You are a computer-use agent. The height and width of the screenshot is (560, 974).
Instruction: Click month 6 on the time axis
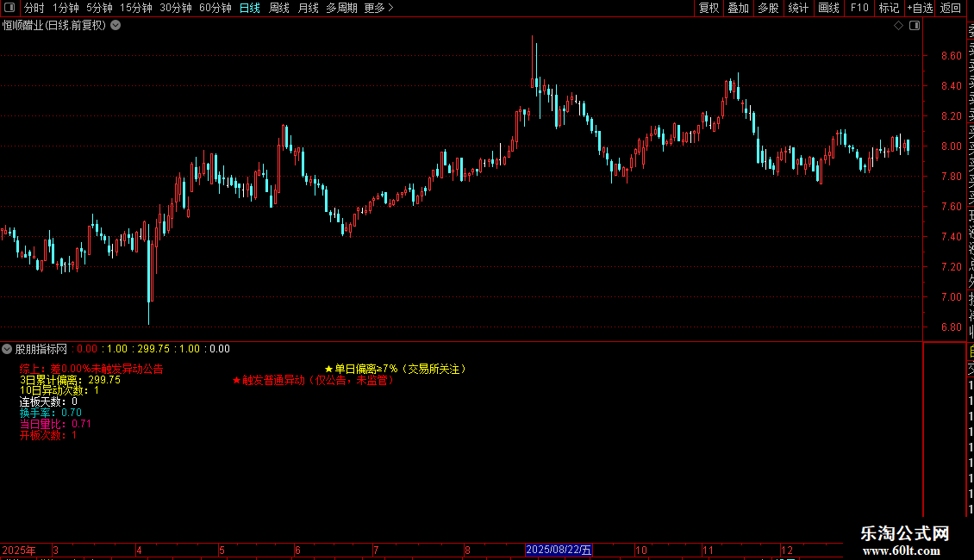click(297, 550)
